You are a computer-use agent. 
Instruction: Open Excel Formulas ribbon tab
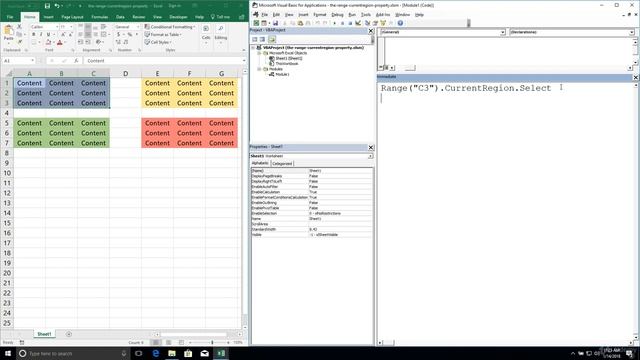tap(100, 17)
